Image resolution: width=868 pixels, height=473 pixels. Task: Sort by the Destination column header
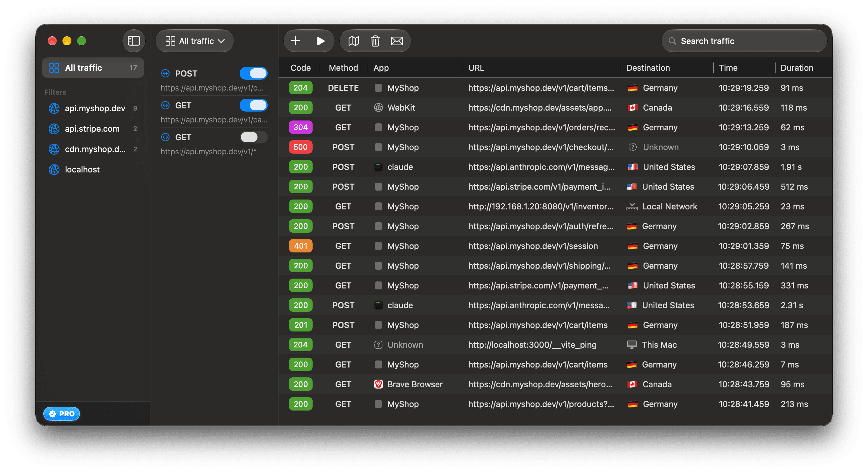(x=647, y=68)
